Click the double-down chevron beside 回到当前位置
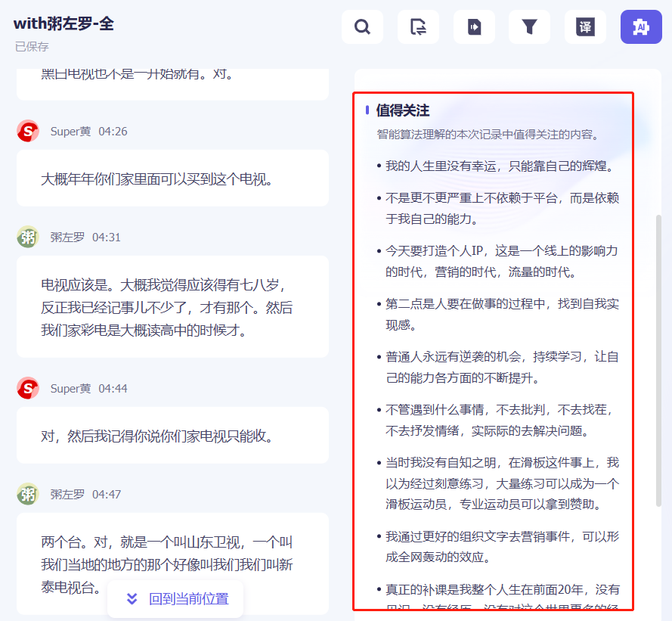The image size is (672, 621). click(132, 598)
